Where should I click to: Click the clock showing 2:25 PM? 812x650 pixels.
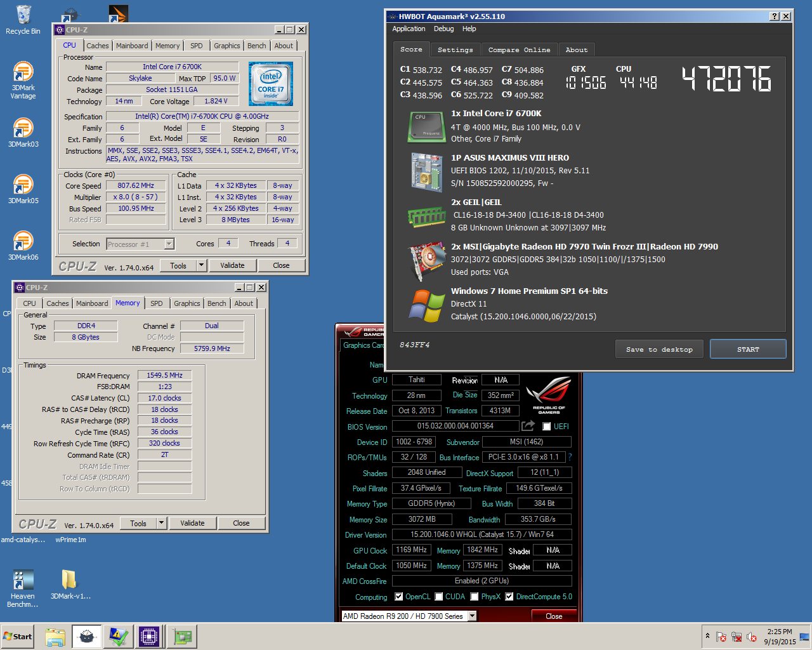point(779,632)
